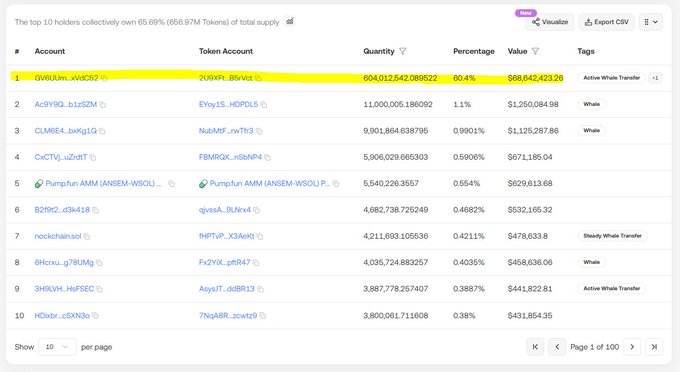The width and height of the screenshot is (680, 372).
Task: Open account HDixbr...cSXN3o
Action: coord(62,316)
